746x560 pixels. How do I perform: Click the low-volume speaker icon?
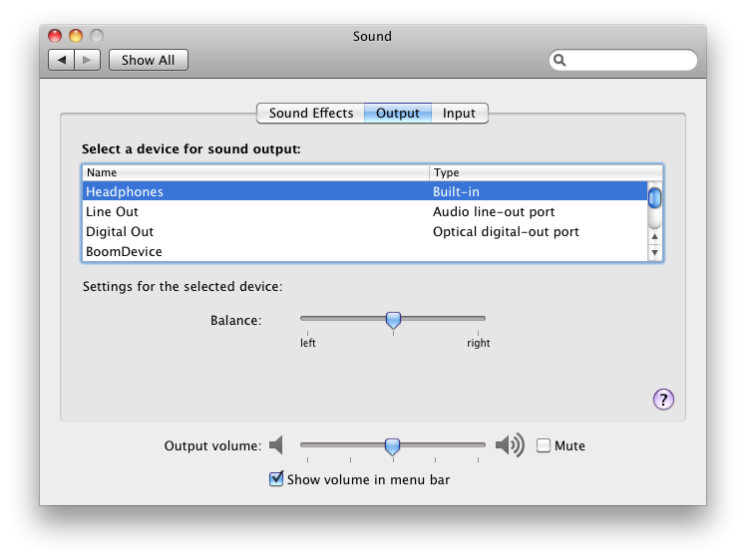click(276, 445)
